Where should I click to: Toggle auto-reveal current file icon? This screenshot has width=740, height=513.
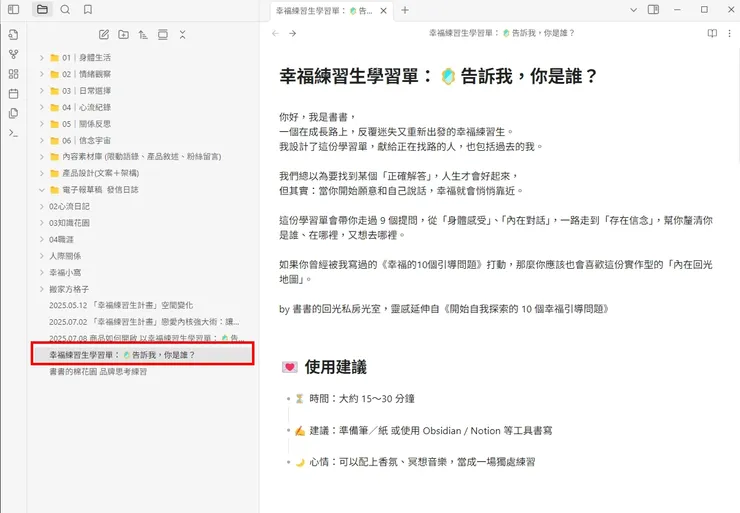pos(163,34)
